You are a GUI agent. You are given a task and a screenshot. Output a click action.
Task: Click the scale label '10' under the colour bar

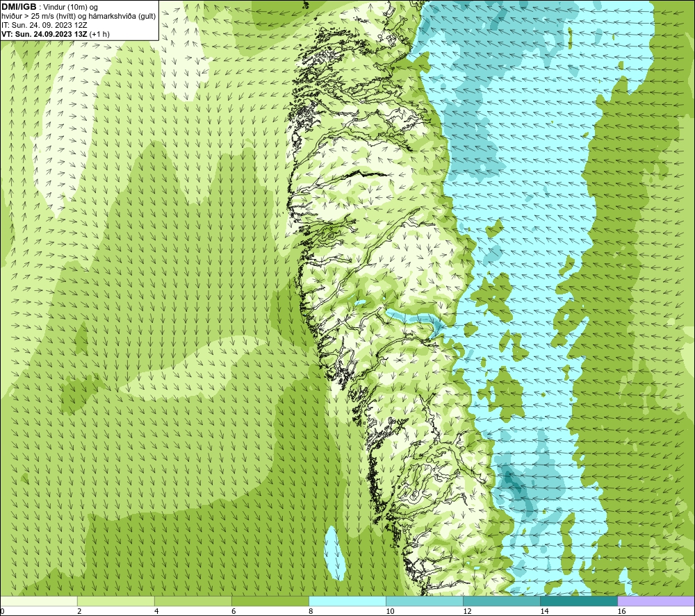pyautogui.click(x=390, y=612)
